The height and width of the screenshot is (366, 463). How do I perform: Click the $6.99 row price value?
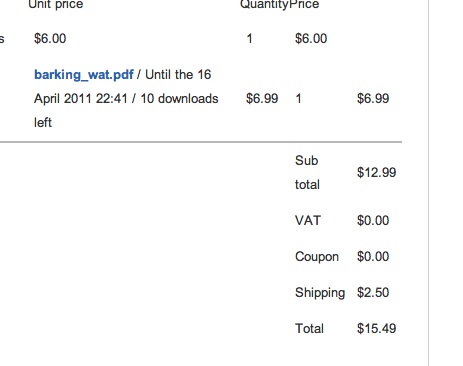[x=373, y=99]
